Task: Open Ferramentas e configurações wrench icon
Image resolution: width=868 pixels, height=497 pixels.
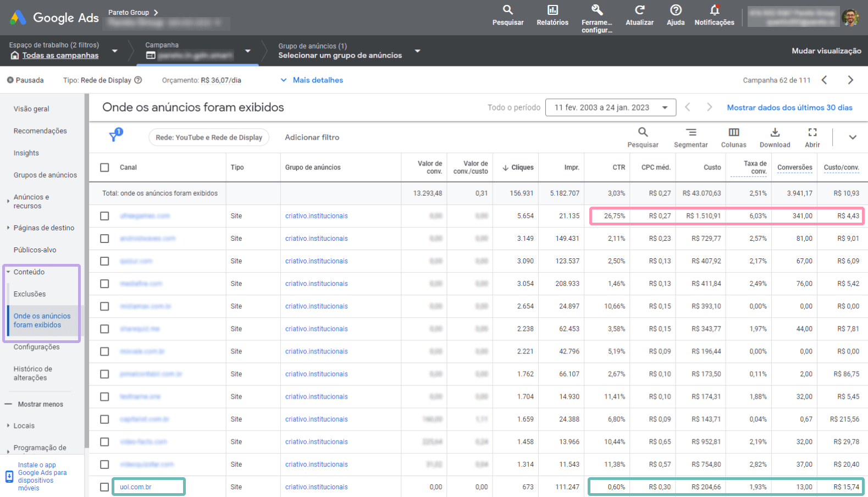Action: tap(597, 10)
